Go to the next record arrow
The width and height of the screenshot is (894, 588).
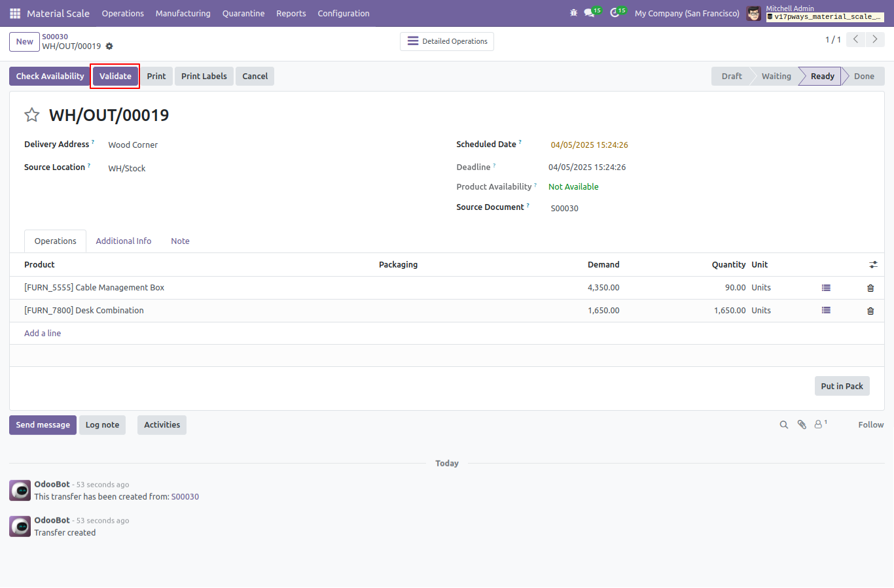(875, 40)
